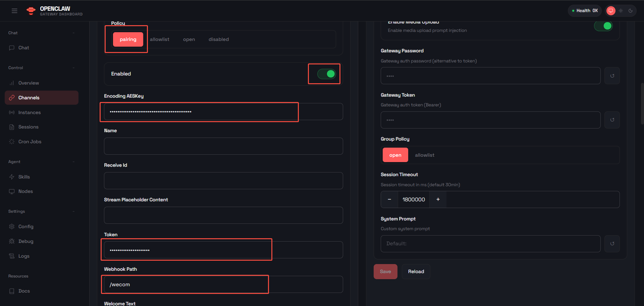This screenshot has width=644, height=306.
Task: Open the hamburger menu in header
Action: click(14, 11)
